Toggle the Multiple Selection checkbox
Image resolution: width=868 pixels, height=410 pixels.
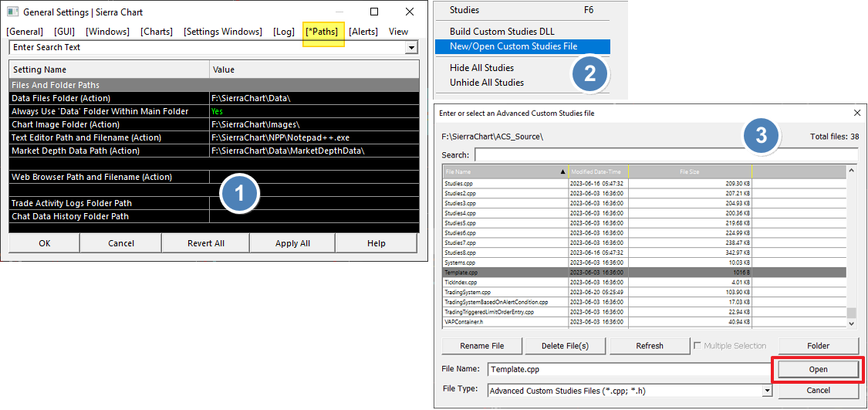pyautogui.click(x=698, y=346)
